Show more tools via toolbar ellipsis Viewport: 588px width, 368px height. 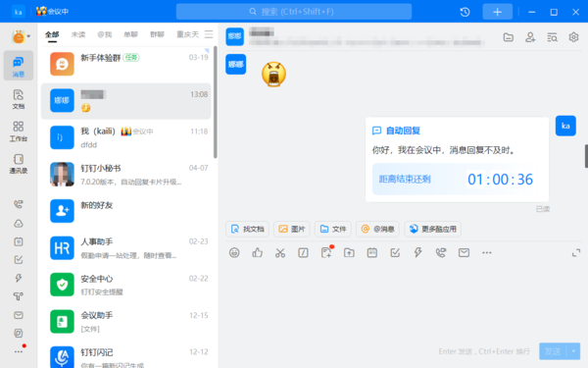point(487,253)
